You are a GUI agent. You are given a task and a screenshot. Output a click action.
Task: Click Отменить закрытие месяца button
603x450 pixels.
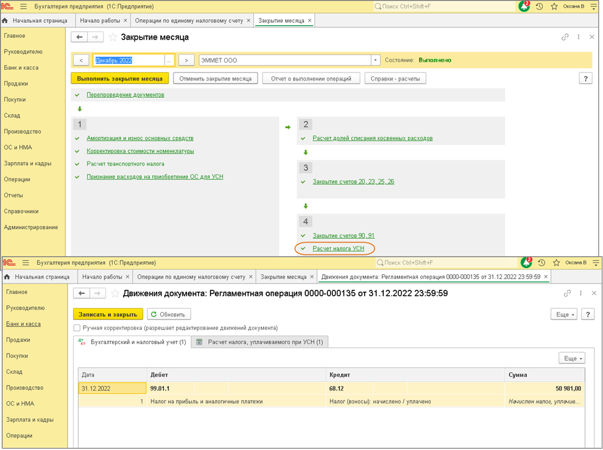(215, 78)
